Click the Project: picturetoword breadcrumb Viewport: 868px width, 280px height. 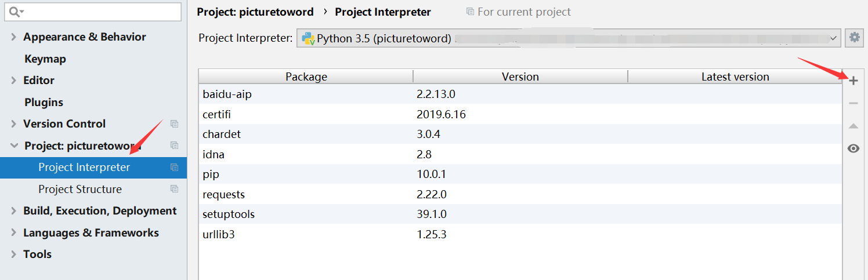(255, 12)
